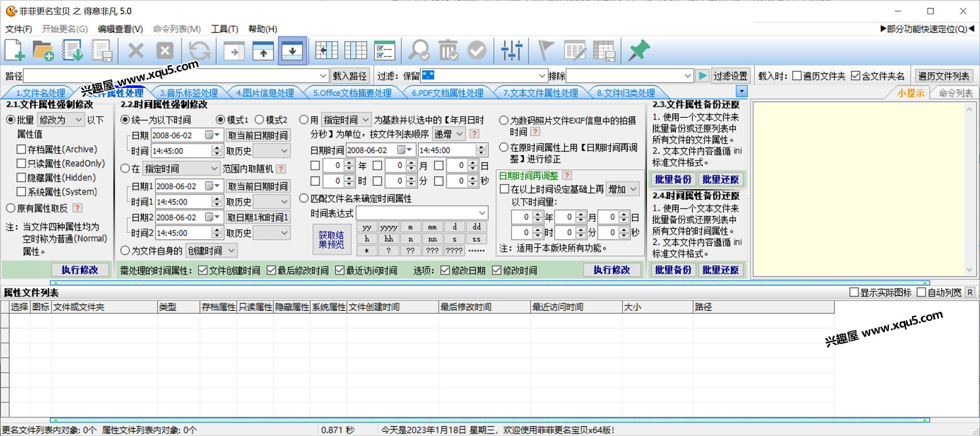Click the 载入路径 button
This screenshot has height=436, width=980.
tap(350, 76)
